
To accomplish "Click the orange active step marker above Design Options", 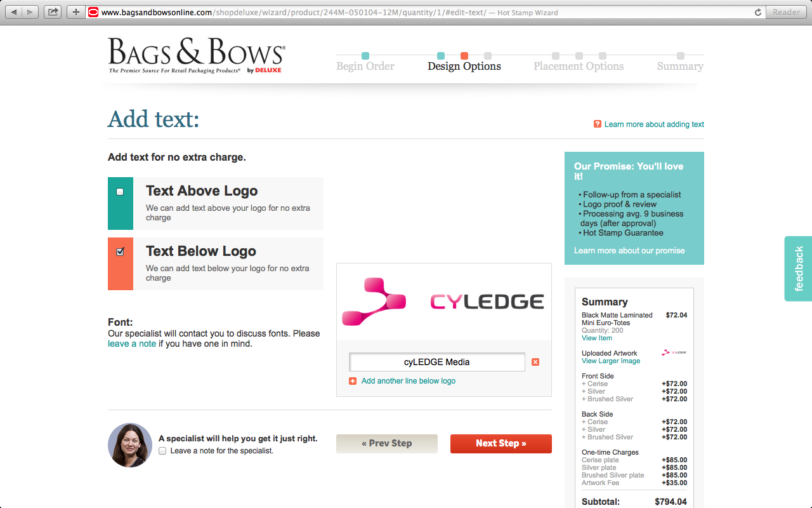I will (464, 55).
